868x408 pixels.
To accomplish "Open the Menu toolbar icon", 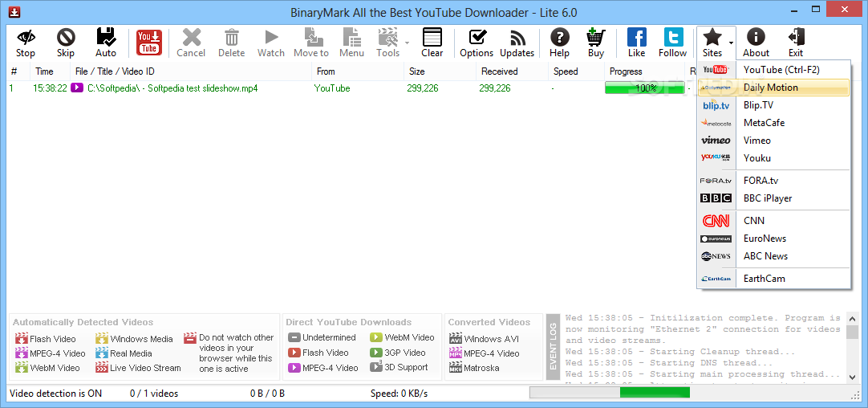I will coord(352,38).
